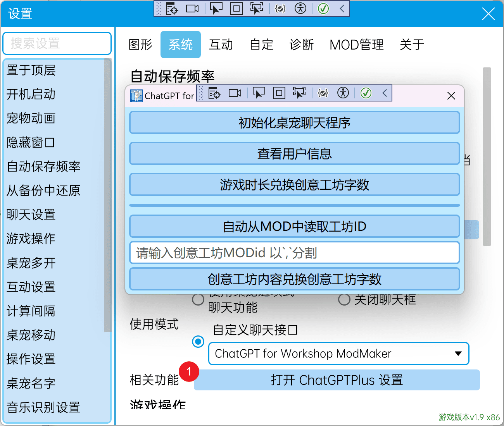Viewport: 504px width, 426px height.
Task: Switch to the 图形 tab
Action: coord(140,45)
